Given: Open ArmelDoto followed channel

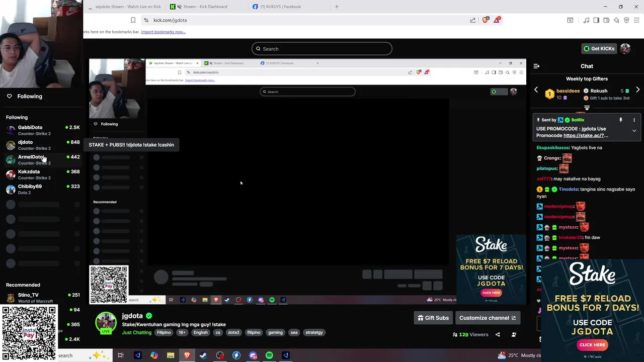Looking at the screenshot, I should (x=43, y=159).
